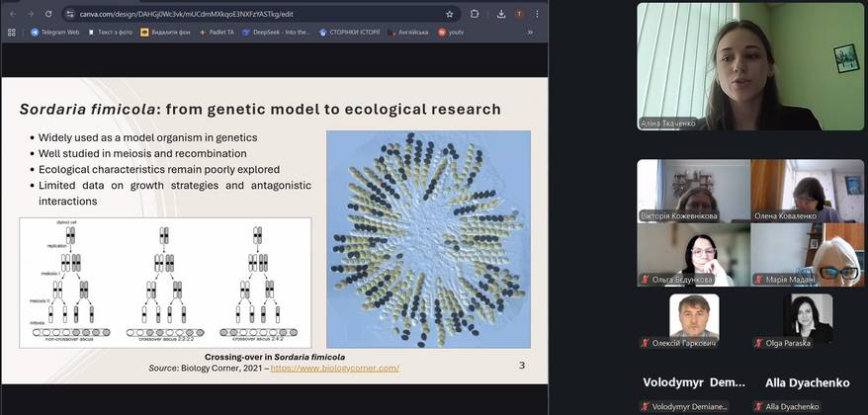
Task: Bookmark this page with the star icon
Action: [x=450, y=14]
